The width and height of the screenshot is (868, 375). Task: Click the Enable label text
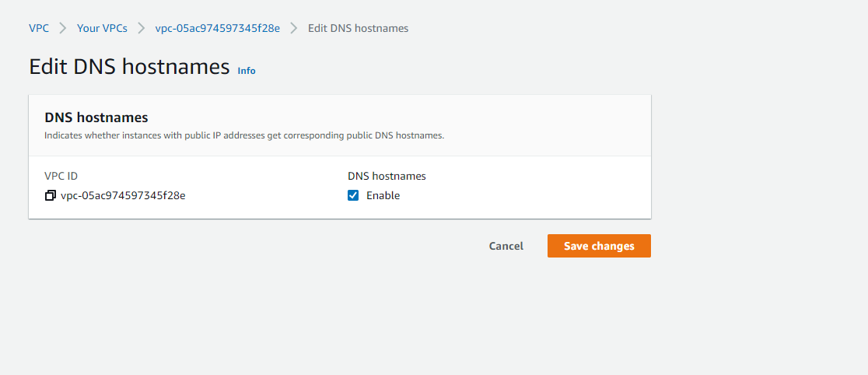[x=383, y=195]
